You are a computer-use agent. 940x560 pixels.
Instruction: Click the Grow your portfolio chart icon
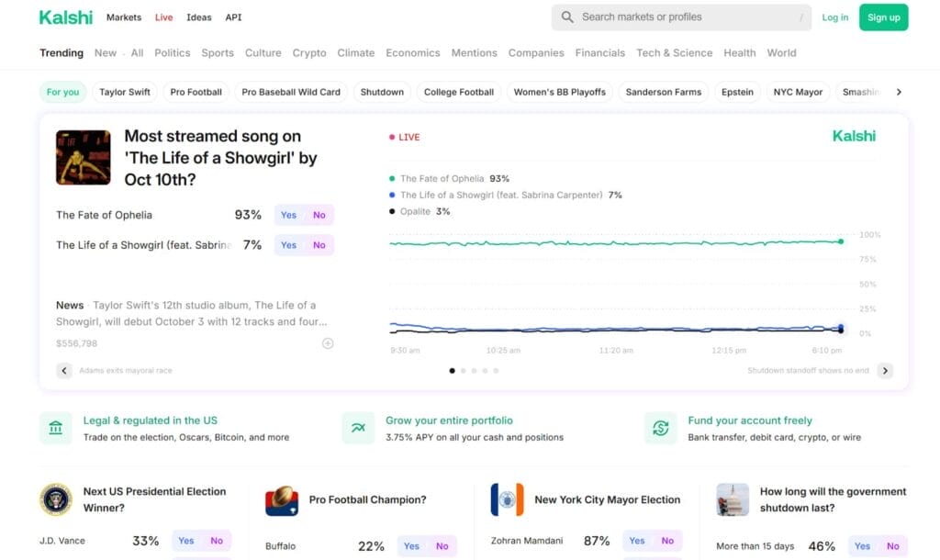click(x=358, y=428)
